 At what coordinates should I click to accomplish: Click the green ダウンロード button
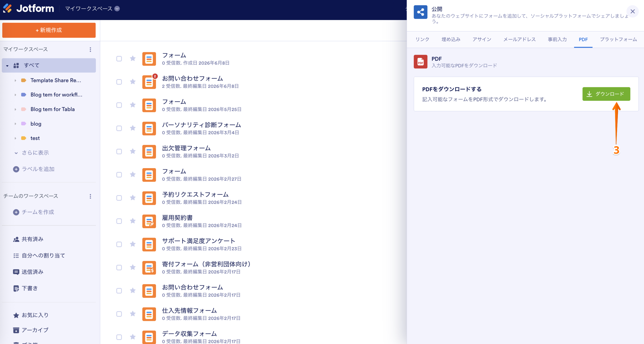606,94
